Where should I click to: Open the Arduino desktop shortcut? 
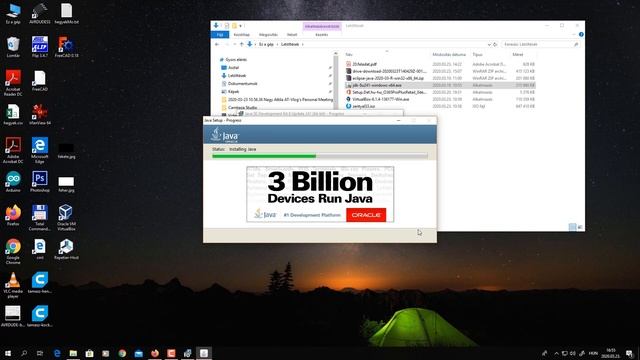coord(13,182)
